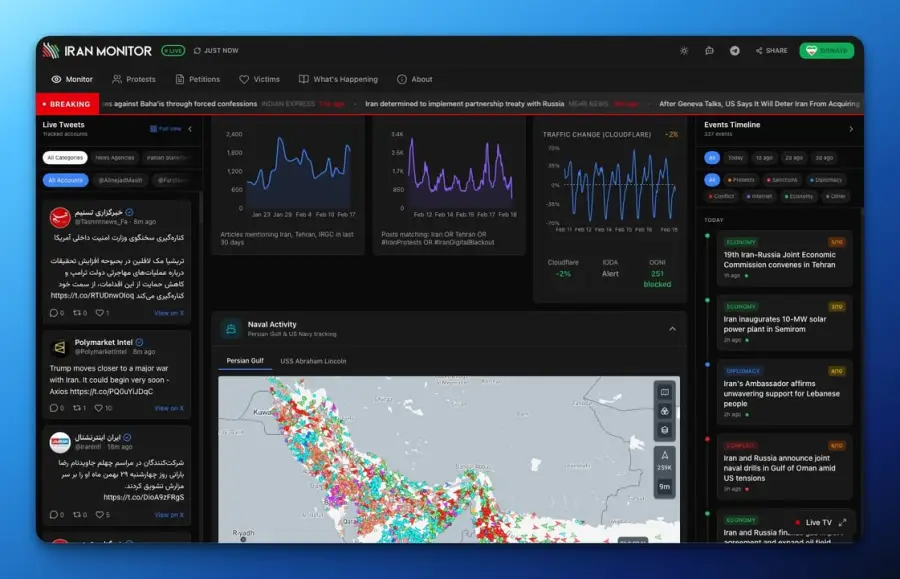Open View on X for Tasnim tweet
The height and width of the screenshot is (579, 900).
coord(169,313)
